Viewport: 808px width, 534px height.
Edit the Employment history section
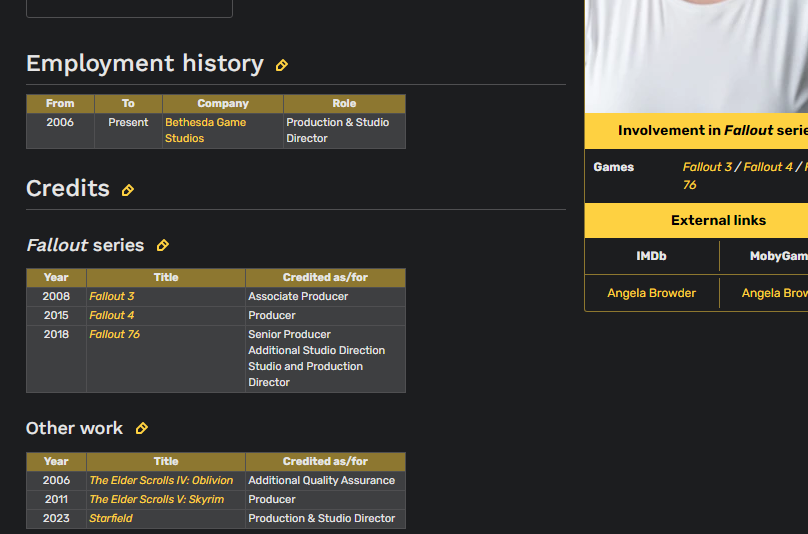pos(281,65)
